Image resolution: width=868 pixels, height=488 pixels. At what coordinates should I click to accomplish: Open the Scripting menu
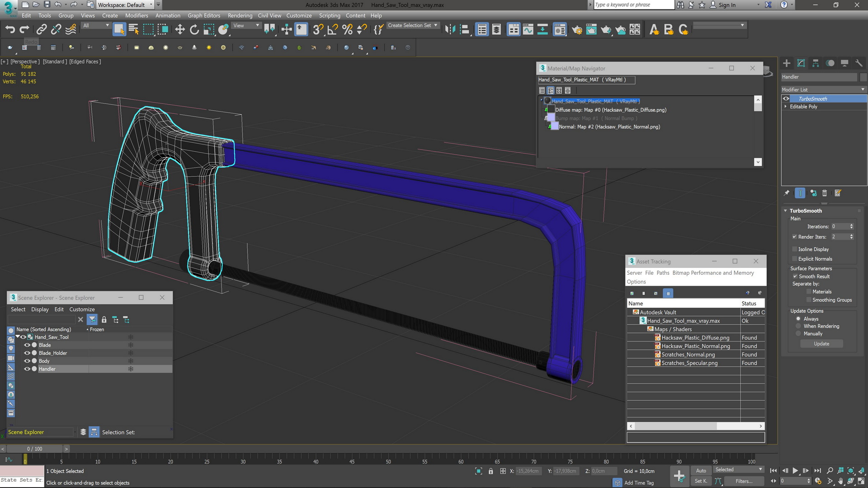[330, 15]
